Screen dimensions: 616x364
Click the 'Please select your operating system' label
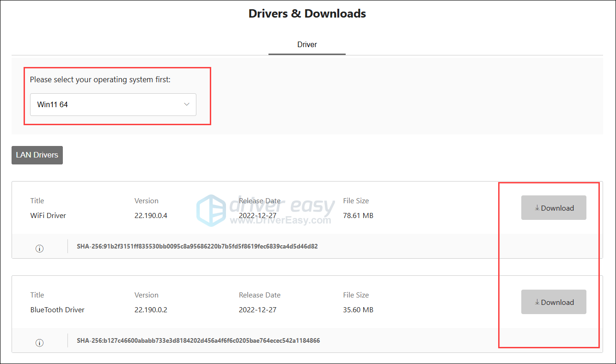[x=100, y=80]
